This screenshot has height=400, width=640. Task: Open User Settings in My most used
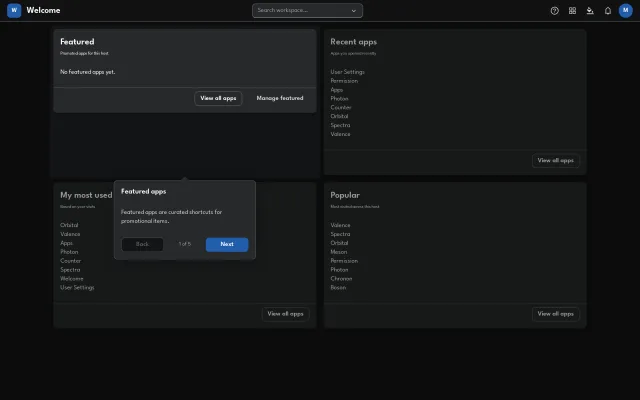[x=77, y=288]
